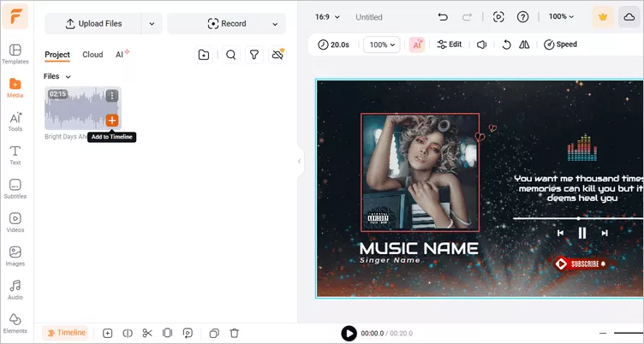The height and width of the screenshot is (344, 644).
Task: Search media files with magnifier icon
Action: pyautogui.click(x=231, y=55)
